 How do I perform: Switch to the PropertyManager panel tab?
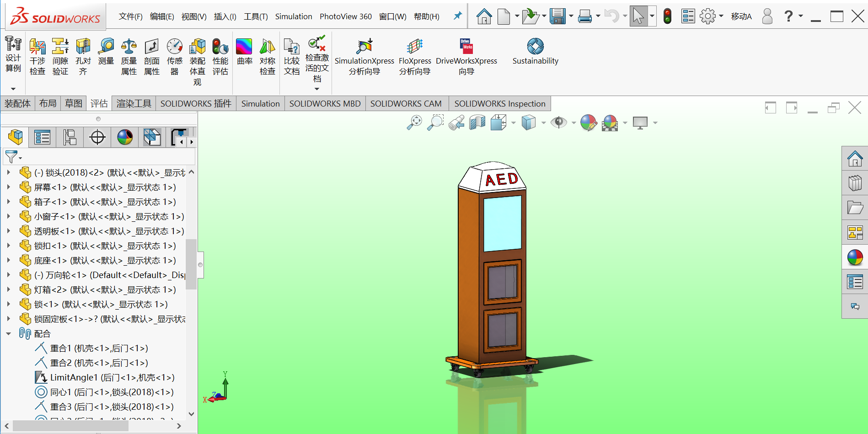(x=42, y=137)
